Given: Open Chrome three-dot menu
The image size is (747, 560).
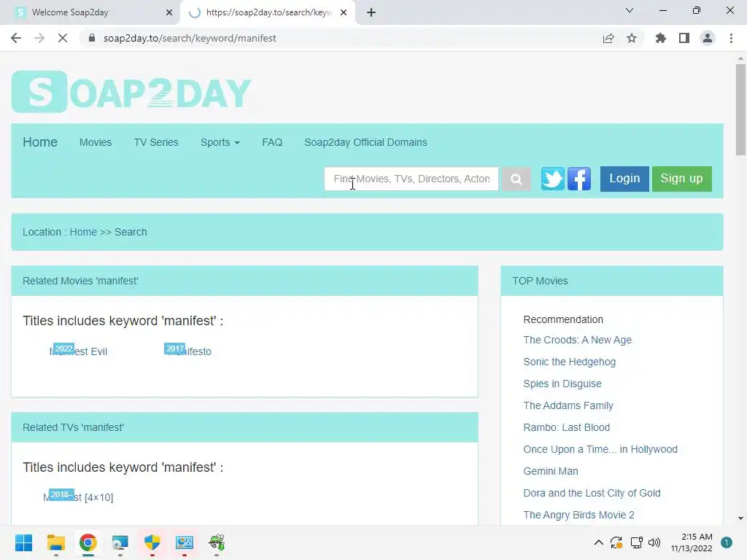Looking at the screenshot, I should 731,38.
